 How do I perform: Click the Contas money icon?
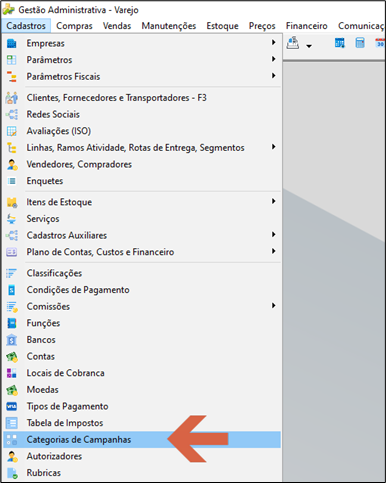coord(12,357)
